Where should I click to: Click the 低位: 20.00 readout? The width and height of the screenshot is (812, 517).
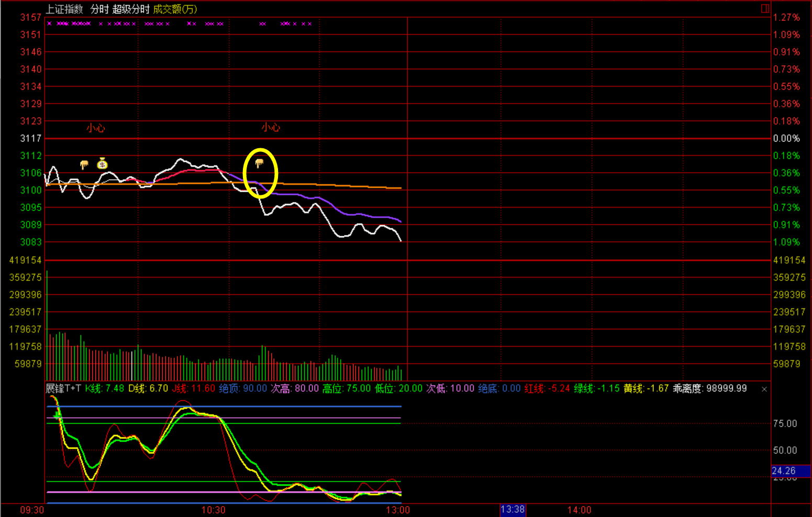click(398, 388)
